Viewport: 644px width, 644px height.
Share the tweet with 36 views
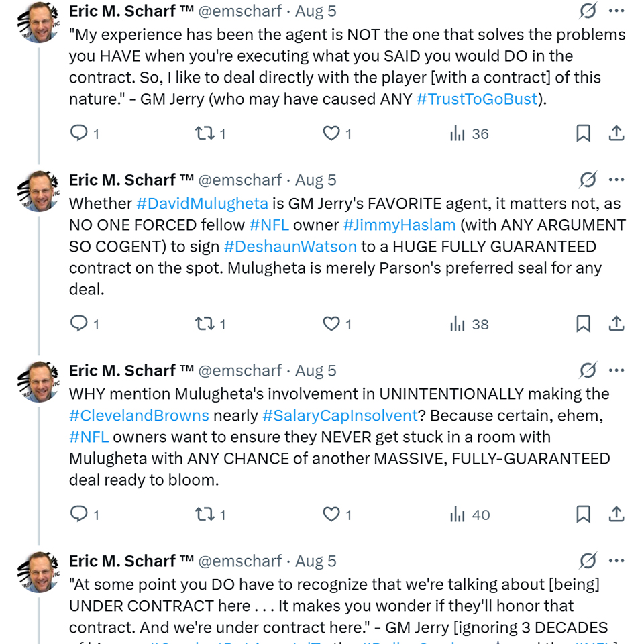[616, 133]
